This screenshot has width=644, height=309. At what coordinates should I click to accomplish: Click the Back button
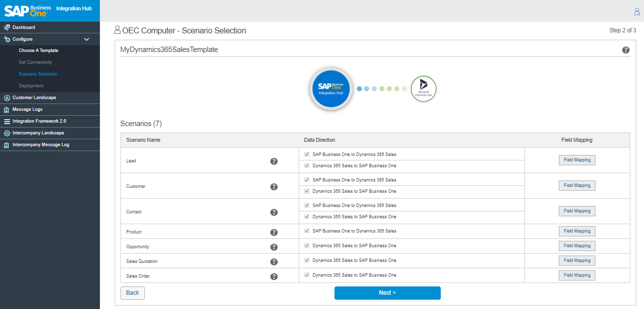pos(132,293)
